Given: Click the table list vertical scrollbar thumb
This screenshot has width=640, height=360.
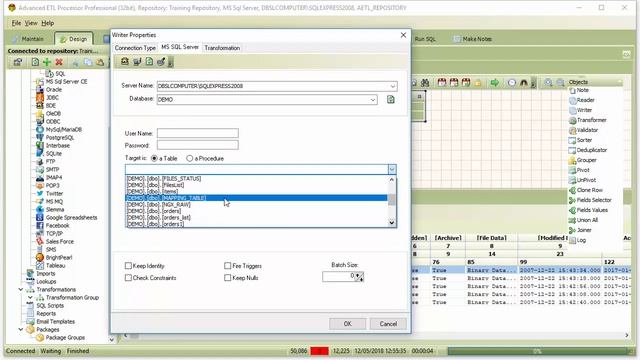Looking at the screenshot, I should (392, 200).
